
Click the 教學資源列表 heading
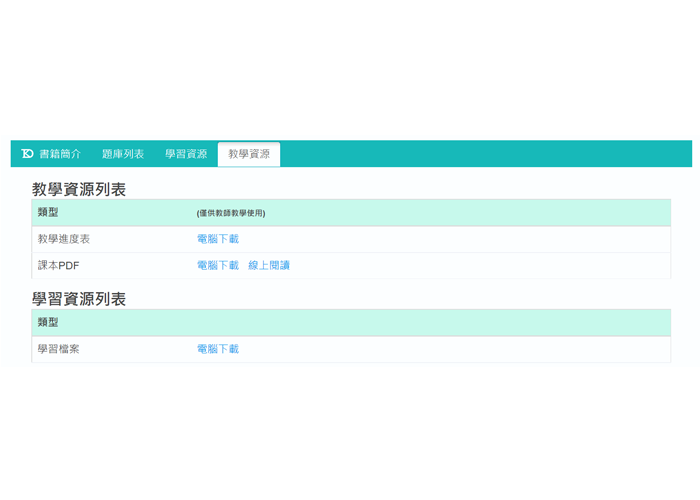click(x=79, y=189)
